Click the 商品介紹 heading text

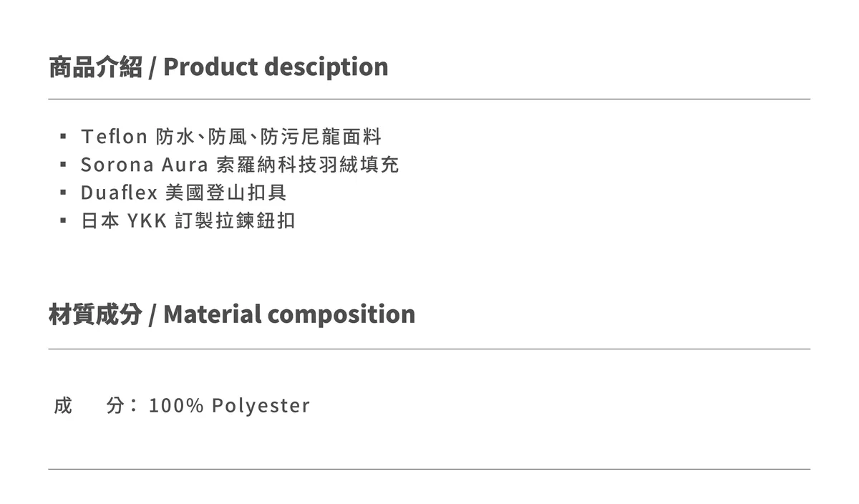pos(95,67)
